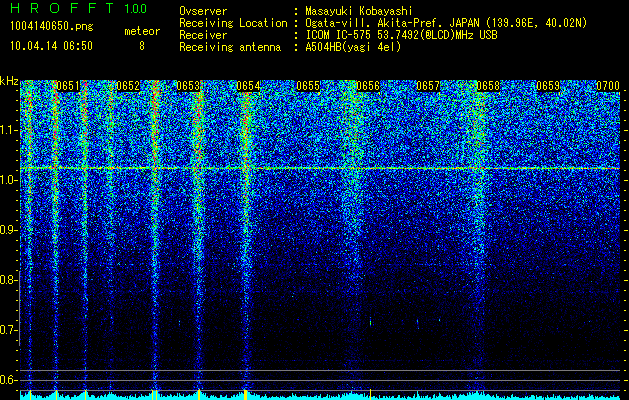The image size is (629, 400).
Task: Click the 0653 time marker
Action: (x=188, y=86)
